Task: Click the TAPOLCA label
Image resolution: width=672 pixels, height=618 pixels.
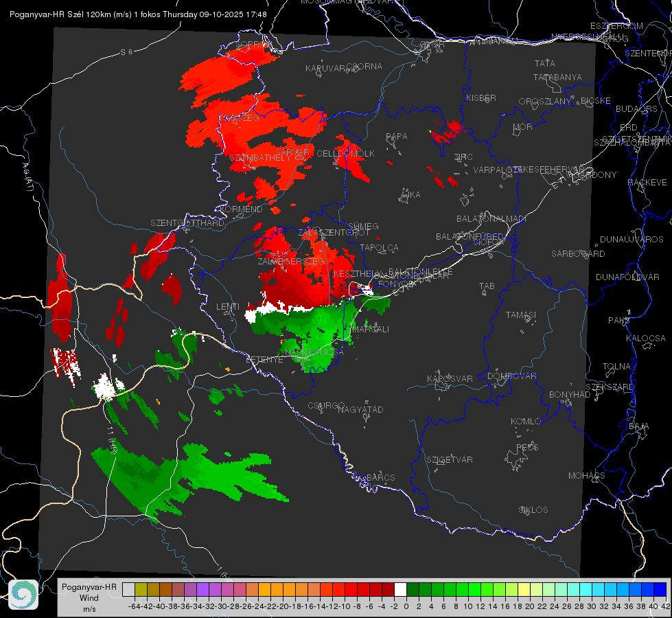Action: [x=379, y=248]
